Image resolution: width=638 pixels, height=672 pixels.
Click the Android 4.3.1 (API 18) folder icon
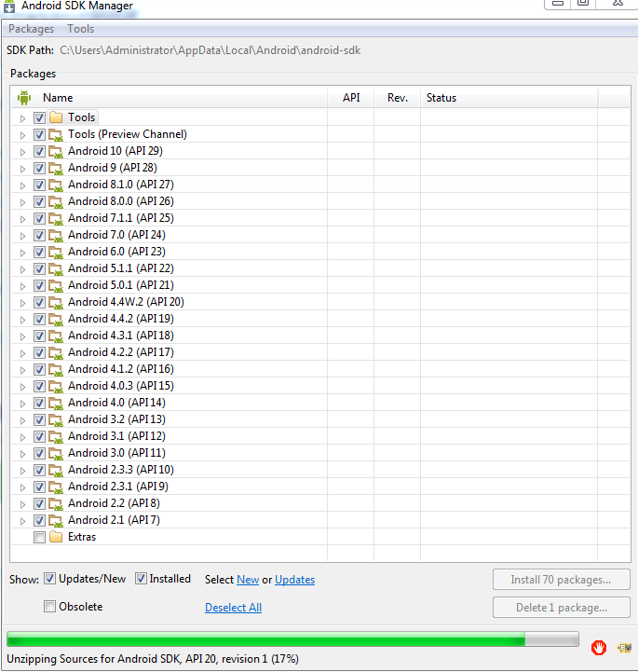[56, 336]
